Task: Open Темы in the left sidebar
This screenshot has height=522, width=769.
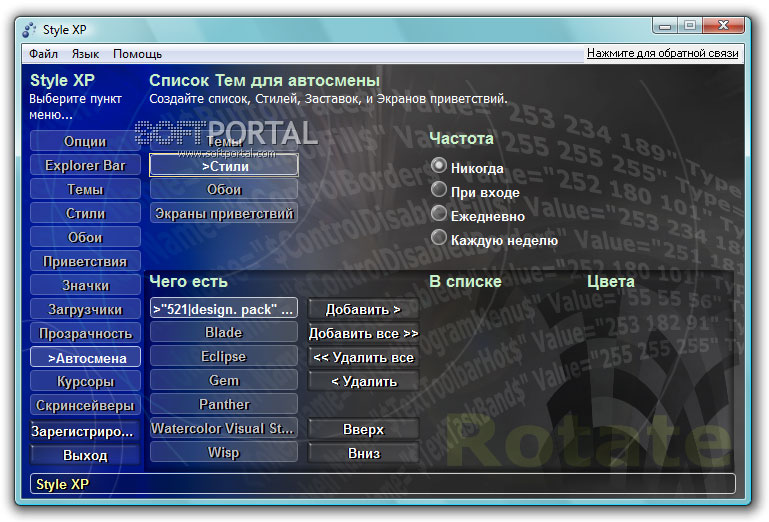Action: (85, 189)
